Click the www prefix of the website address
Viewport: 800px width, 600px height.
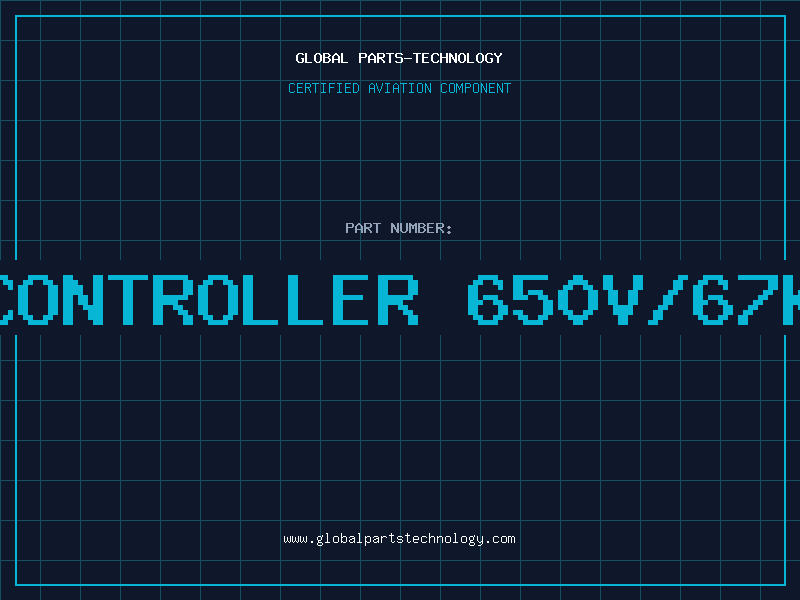tap(296, 539)
